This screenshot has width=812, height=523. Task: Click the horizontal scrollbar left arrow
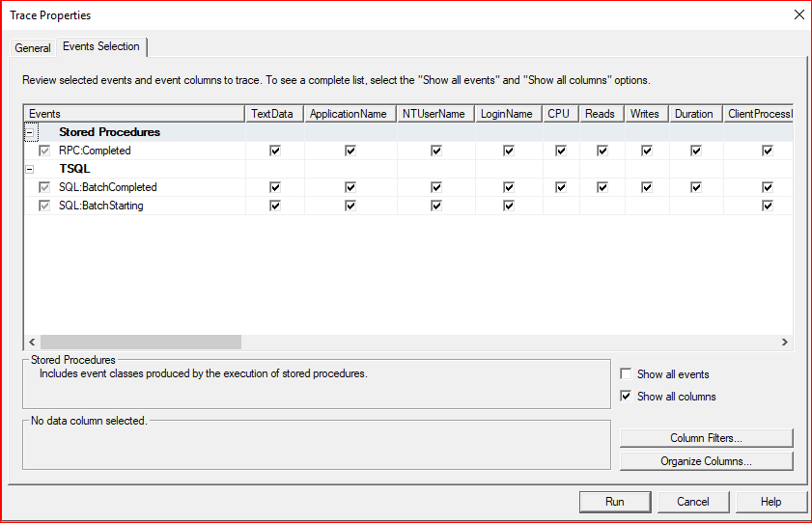[31, 343]
